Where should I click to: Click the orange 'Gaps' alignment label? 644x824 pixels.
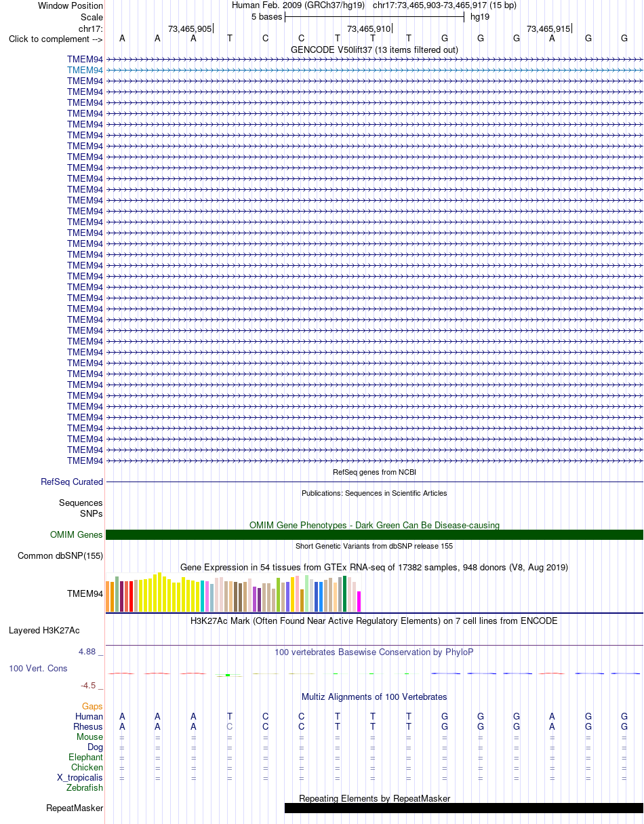tap(93, 707)
